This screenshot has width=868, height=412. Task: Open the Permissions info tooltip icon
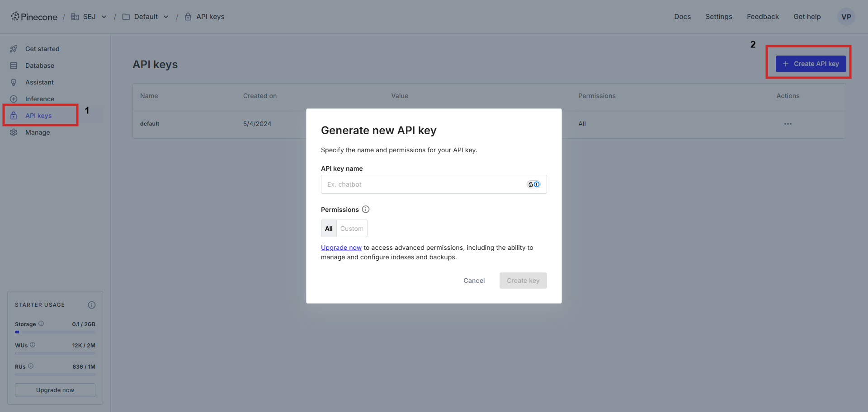click(x=365, y=209)
